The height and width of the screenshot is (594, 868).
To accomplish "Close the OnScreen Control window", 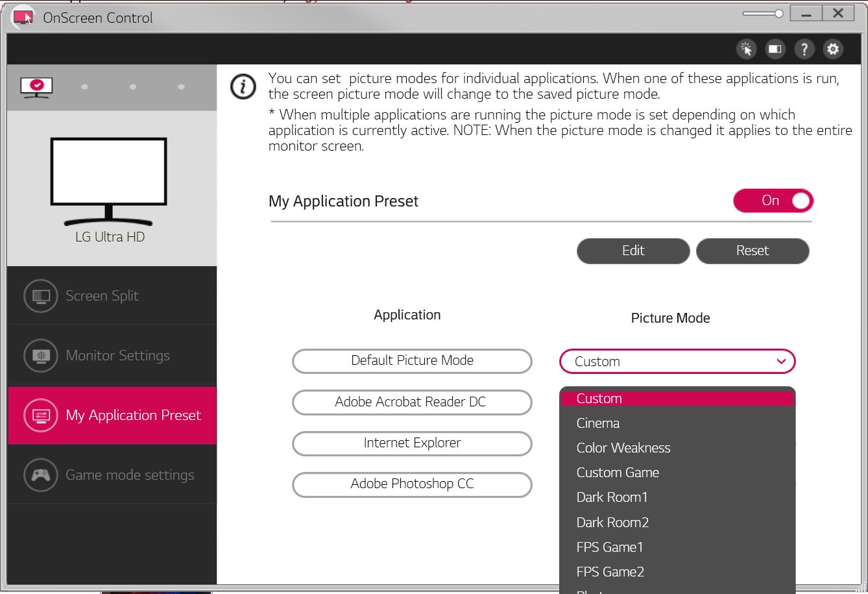I will (838, 14).
